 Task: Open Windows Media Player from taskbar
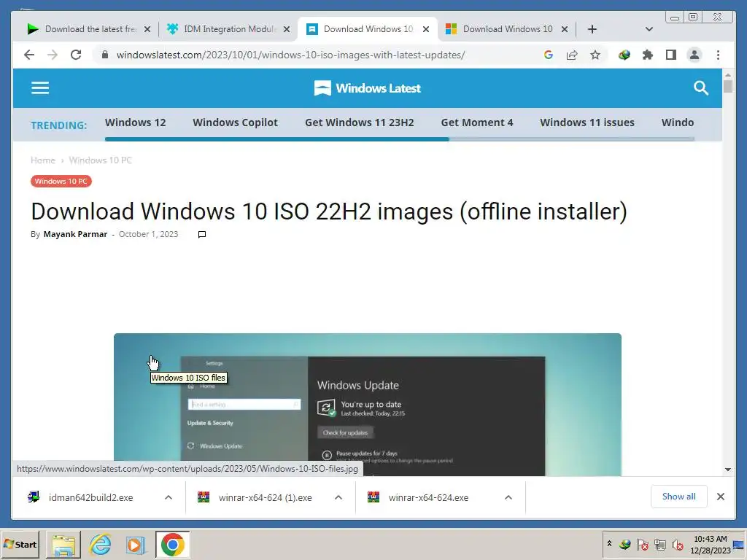[136, 545]
